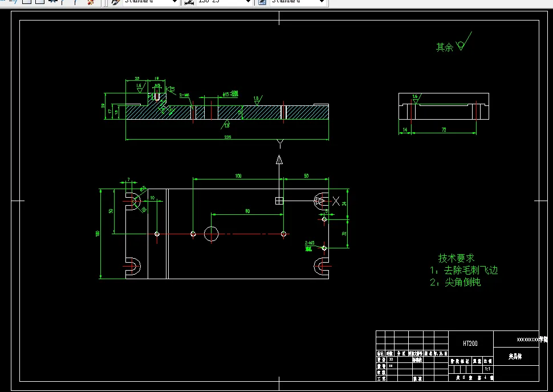
Task: Select the φ15 hole diameter dimension
Action: point(230,94)
